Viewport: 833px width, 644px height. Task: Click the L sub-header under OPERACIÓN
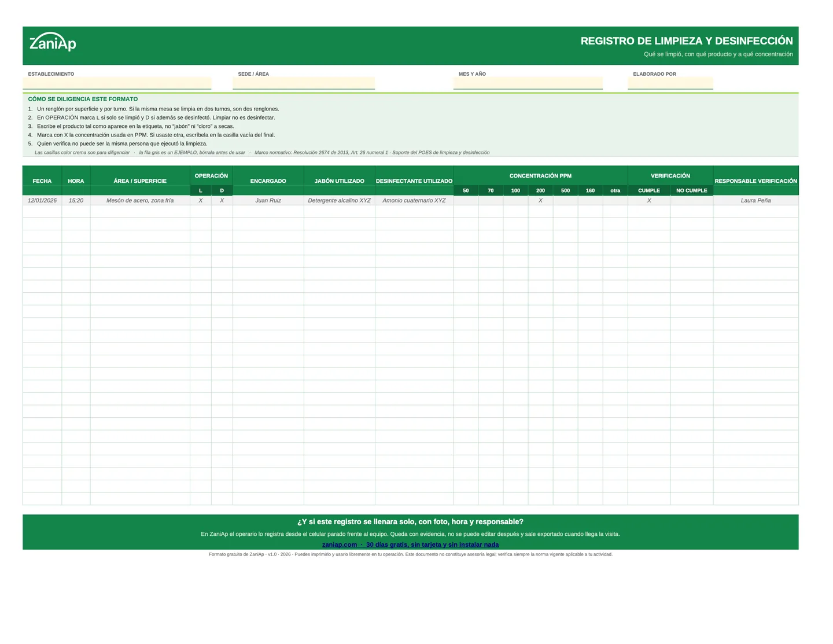point(201,190)
